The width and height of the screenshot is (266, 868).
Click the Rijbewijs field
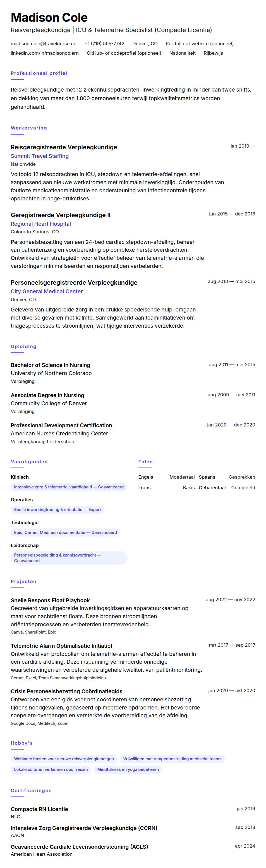pos(213,53)
